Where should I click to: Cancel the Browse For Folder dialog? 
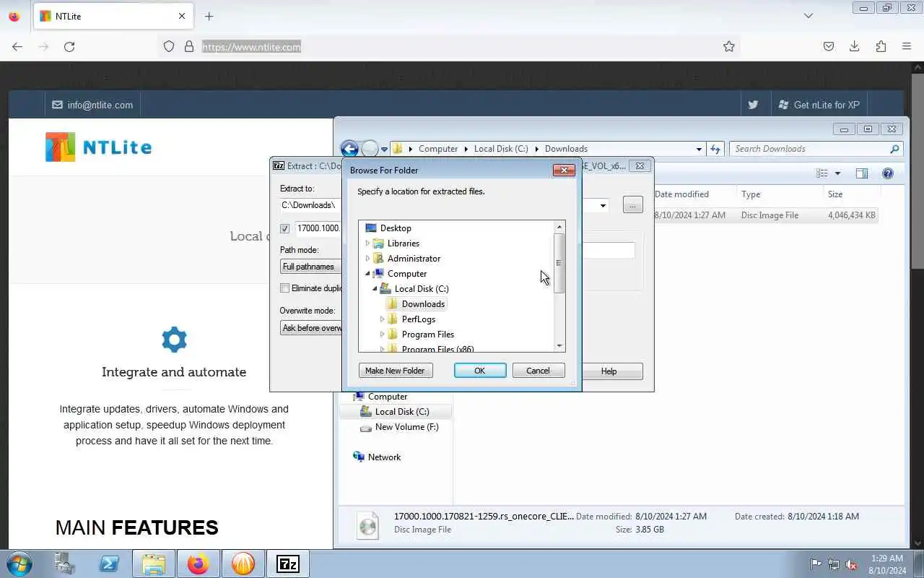coord(538,371)
